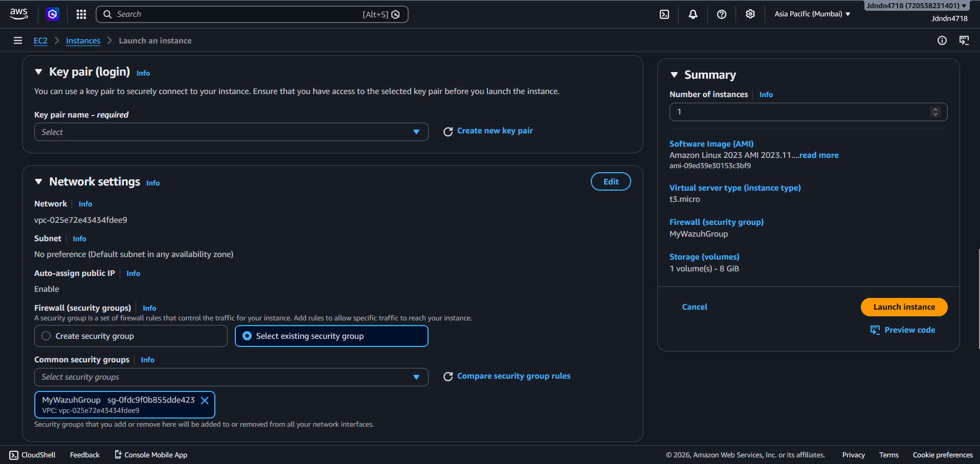Open the settings gear icon

[x=750, y=14]
